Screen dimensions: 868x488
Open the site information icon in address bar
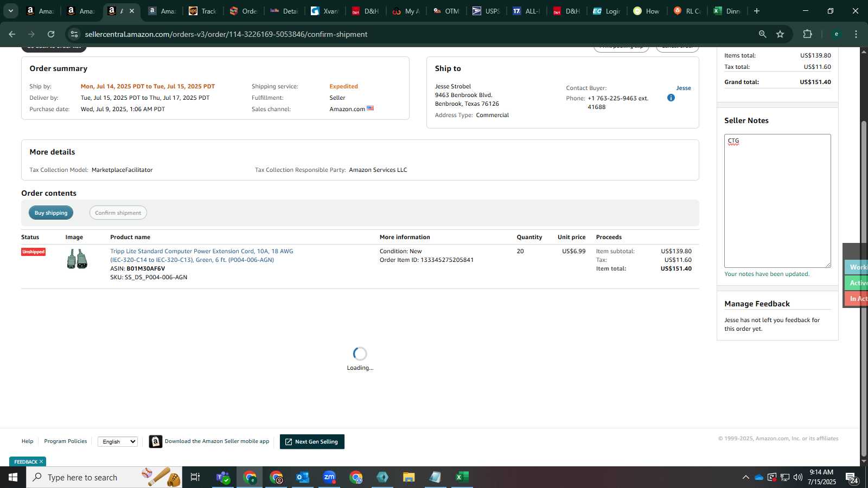[x=74, y=34]
